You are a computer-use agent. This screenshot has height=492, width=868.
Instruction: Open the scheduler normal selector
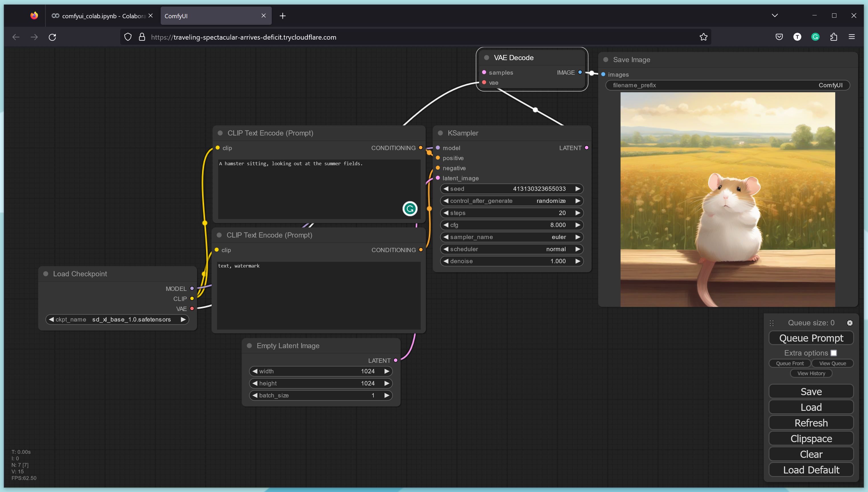click(512, 249)
